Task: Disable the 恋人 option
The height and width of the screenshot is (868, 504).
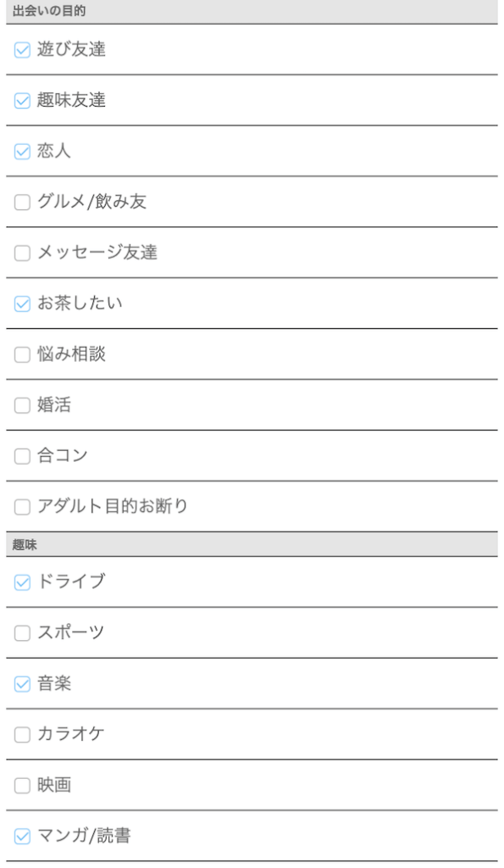Action: (21, 151)
